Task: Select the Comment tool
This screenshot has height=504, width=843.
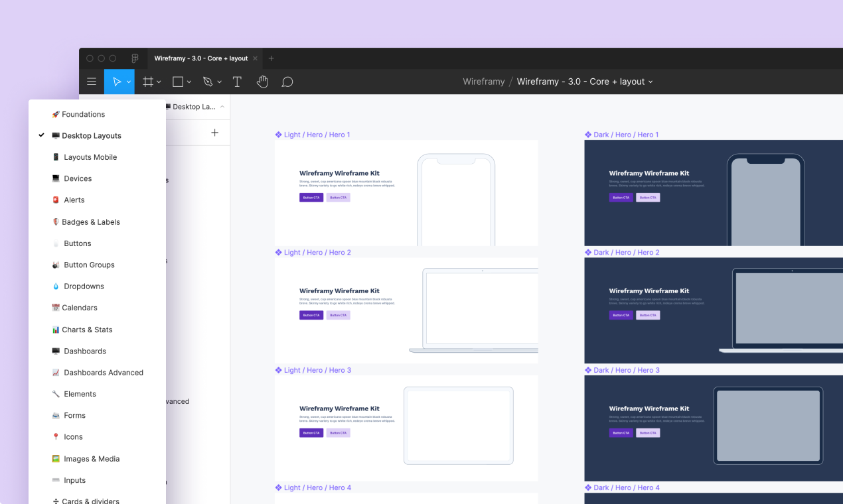Action: pos(287,82)
